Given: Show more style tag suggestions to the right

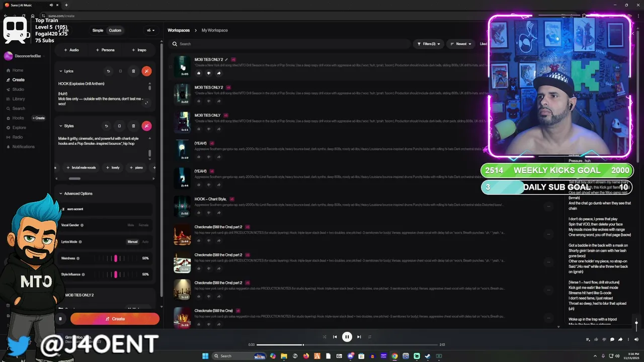Looking at the screenshot, I should (x=154, y=178).
